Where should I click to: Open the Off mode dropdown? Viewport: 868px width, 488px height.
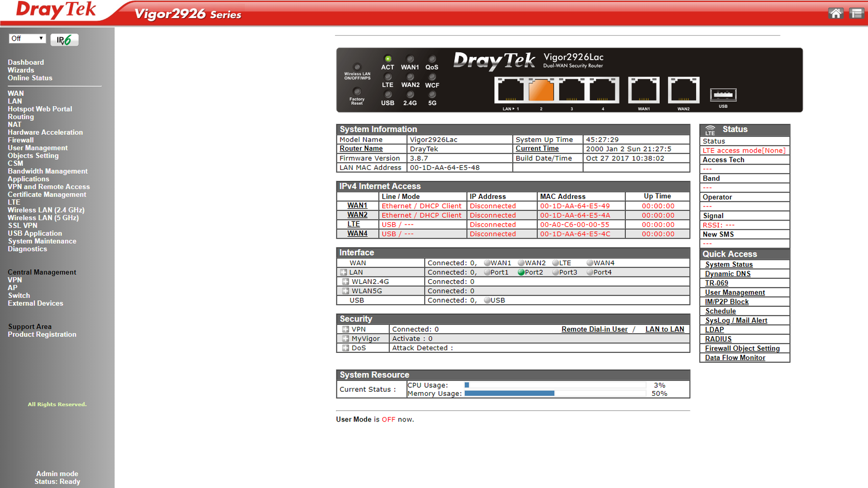click(x=28, y=38)
